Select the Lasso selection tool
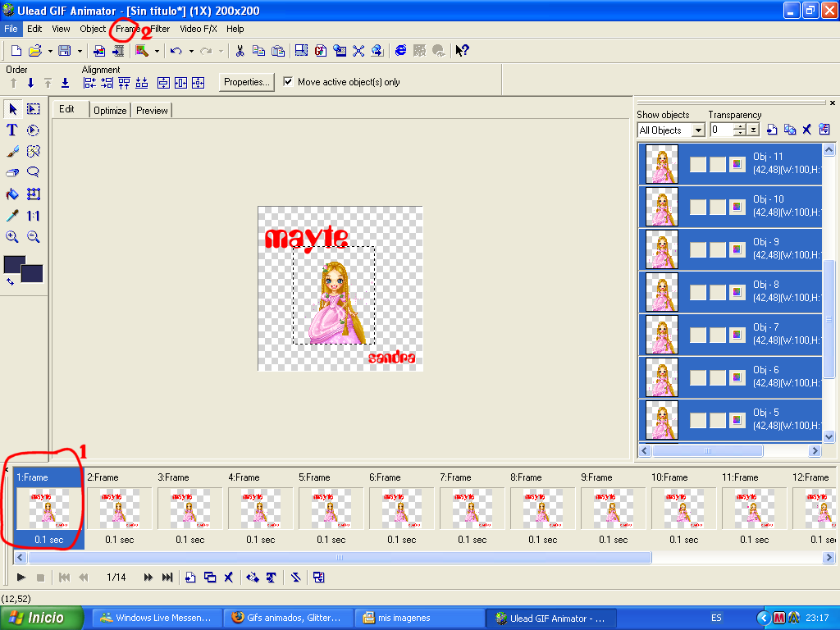Image resolution: width=840 pixels, height=630 pixels. [x=33, y=172]
